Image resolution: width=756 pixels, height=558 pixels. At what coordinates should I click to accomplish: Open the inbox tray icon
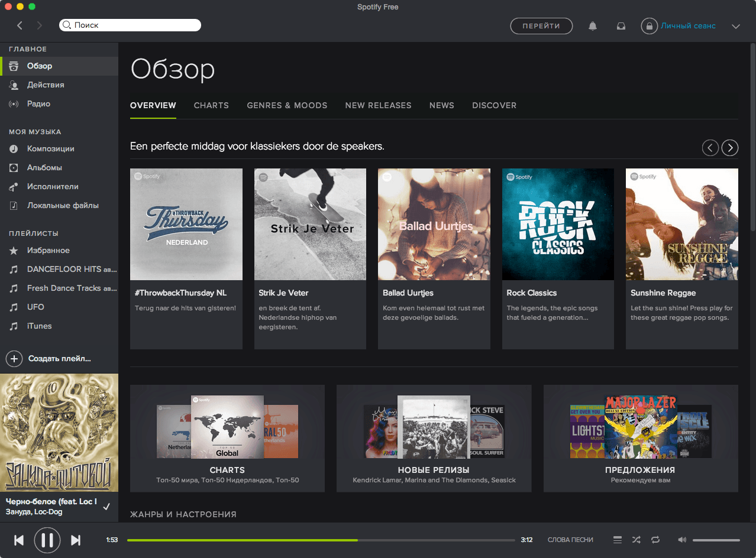(x=621, y=26)
